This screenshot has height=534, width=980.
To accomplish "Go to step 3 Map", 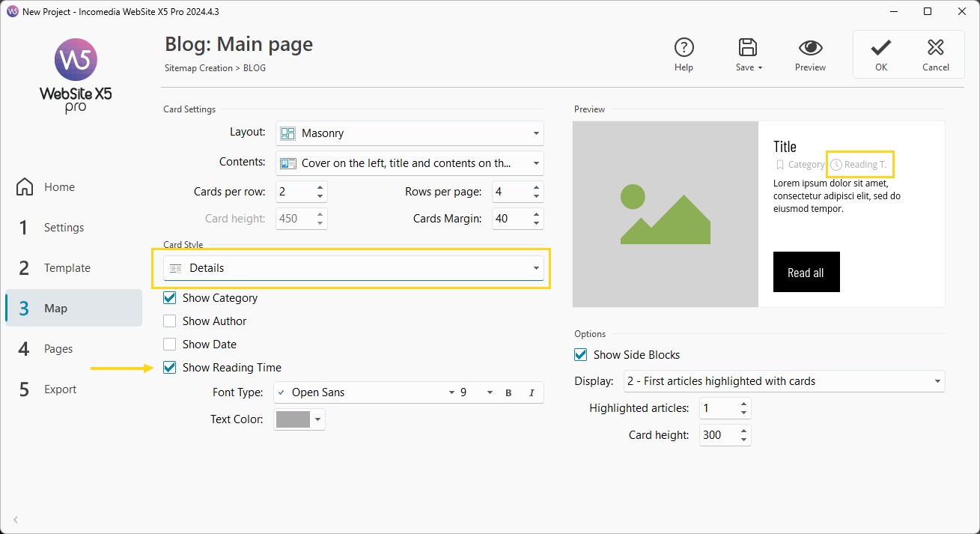I will [x=73, y=308].
